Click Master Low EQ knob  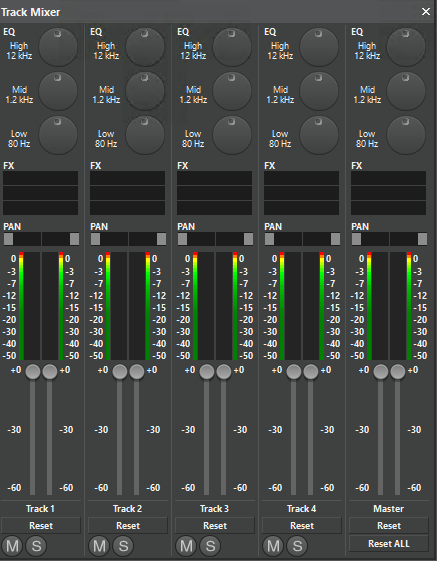[406, 135]
